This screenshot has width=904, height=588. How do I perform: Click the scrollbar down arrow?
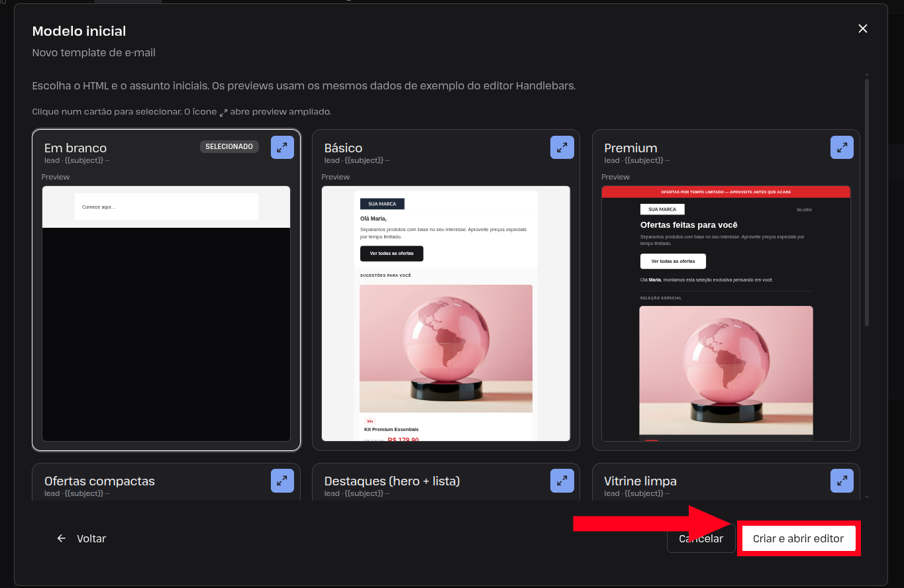coord(867,496)
